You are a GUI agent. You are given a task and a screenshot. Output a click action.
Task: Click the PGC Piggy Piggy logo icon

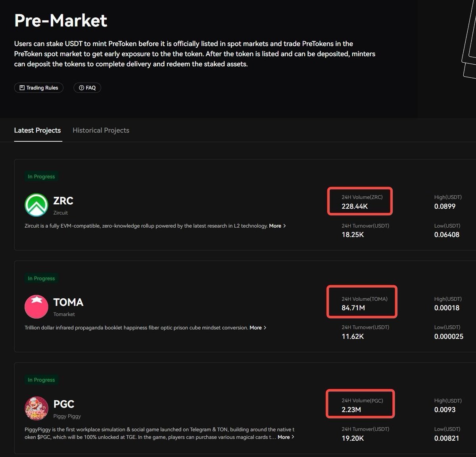[36, 408]
